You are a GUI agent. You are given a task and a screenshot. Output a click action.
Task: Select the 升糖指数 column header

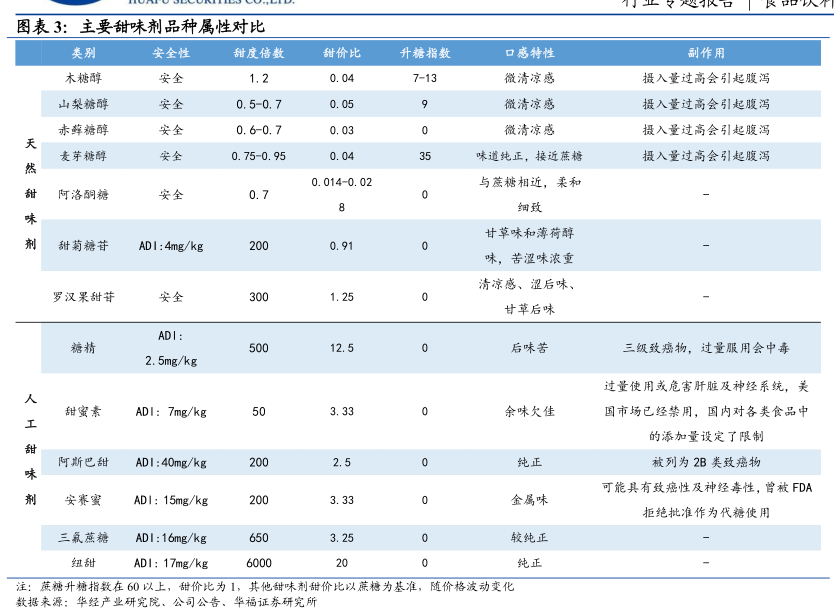(x=425, y=52)
